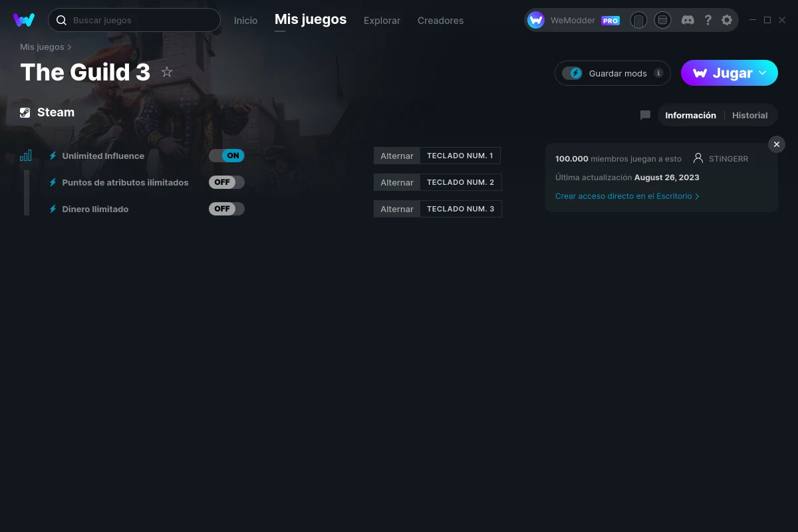Click 100.000 miembros juegan a esto

click(618, 159)
